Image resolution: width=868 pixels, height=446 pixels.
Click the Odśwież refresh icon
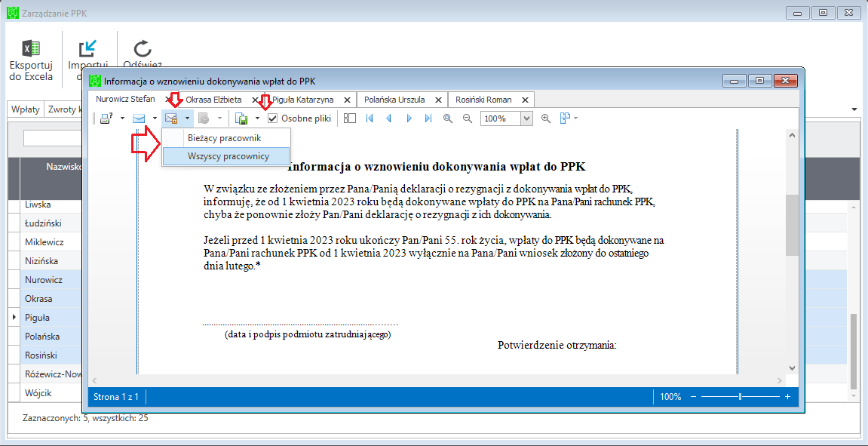pyautogui.click(x=143, y=49)
